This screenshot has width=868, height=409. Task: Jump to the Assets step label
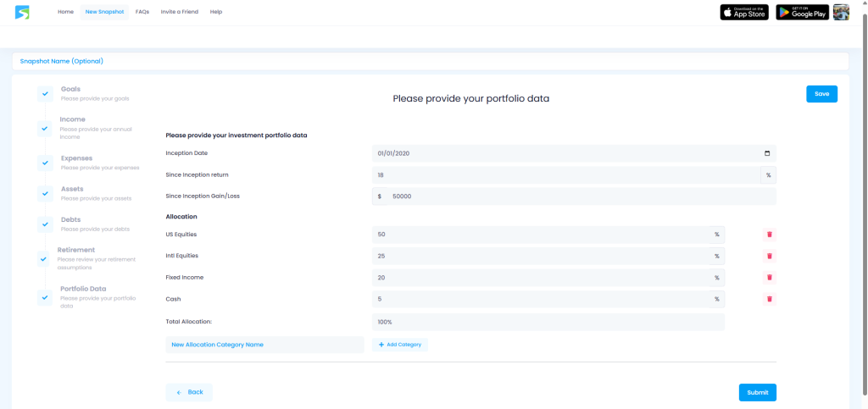coord(72,189)
